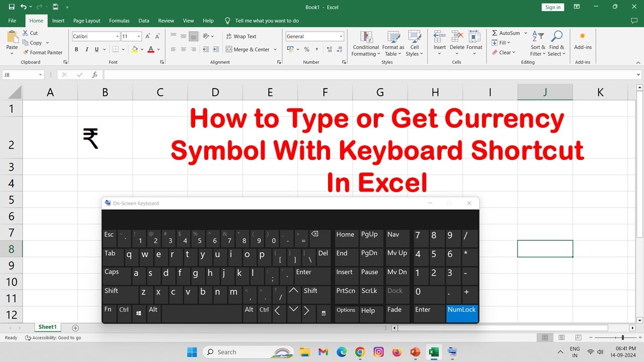The width and height of the screenshot is (644, 362).
Task: Click Delete cells icon
Action: click(x=457, y=37)
